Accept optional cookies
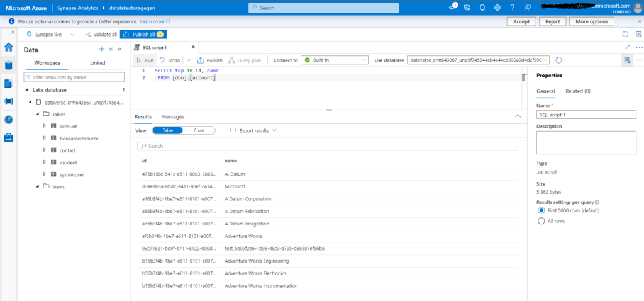Image resolution: width=644 pixels, height=301 pixels. coord(521,21)
